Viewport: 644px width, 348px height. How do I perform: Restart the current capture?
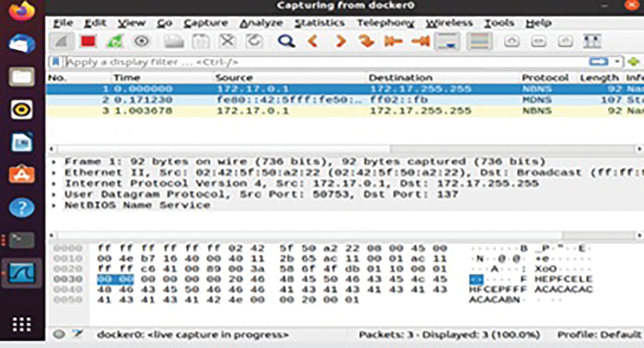(115, 41)
